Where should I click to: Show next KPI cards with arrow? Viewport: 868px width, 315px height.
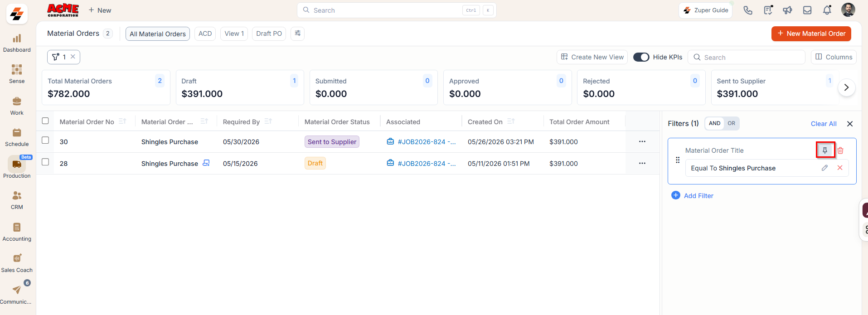pyautogui.click(x=846, y=87)
